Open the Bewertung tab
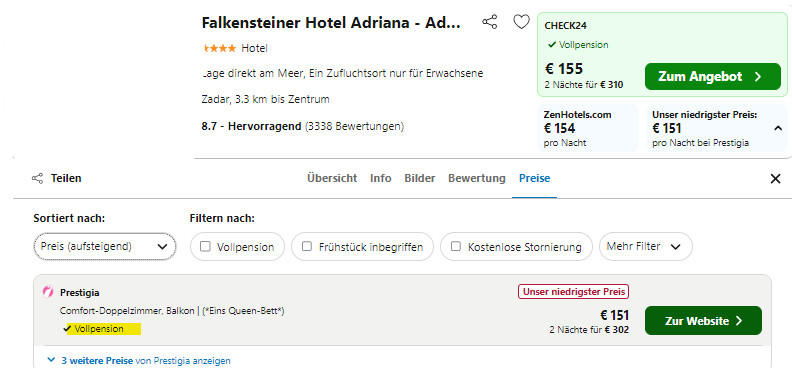This screenshot has height=368, width=792. tap(477, 178)
